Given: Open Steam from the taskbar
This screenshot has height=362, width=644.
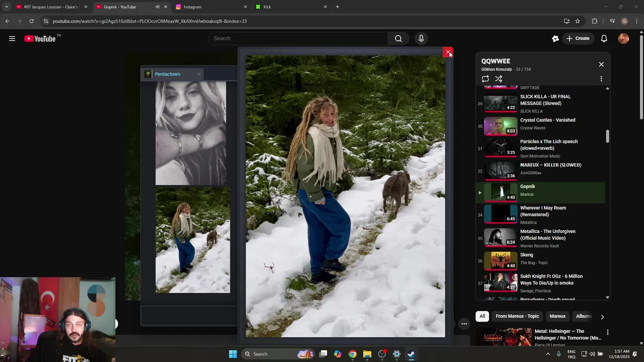Looking at the screenshot, I should pos(411,354).
